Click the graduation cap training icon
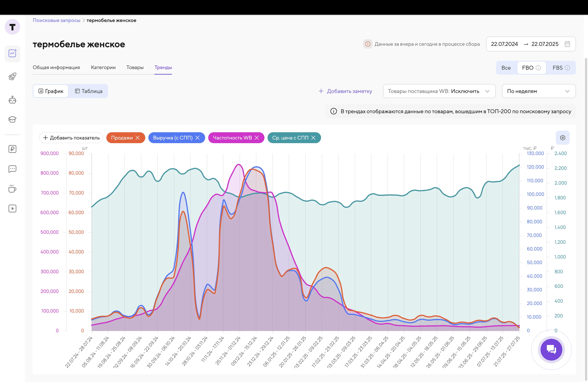Viewport: 588px width, 382px height. click(12, 120)
